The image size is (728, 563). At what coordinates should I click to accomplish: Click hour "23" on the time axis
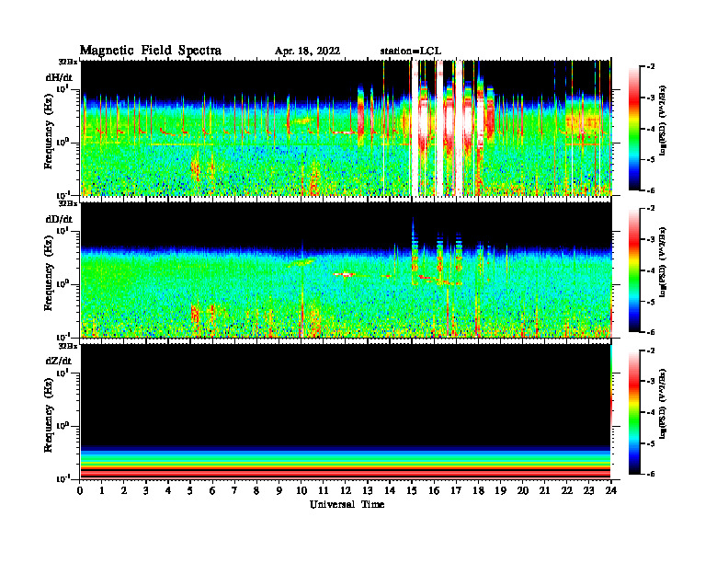(589, 490)
